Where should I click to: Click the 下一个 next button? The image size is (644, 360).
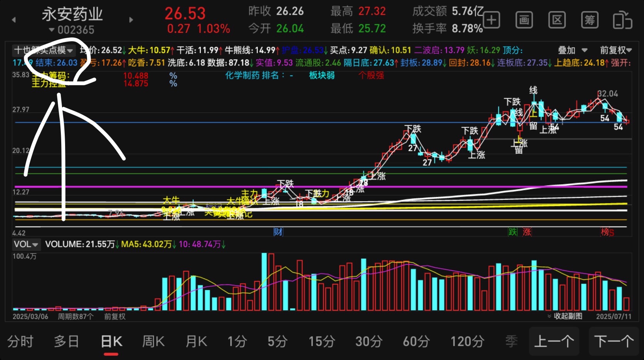[614, 342]
